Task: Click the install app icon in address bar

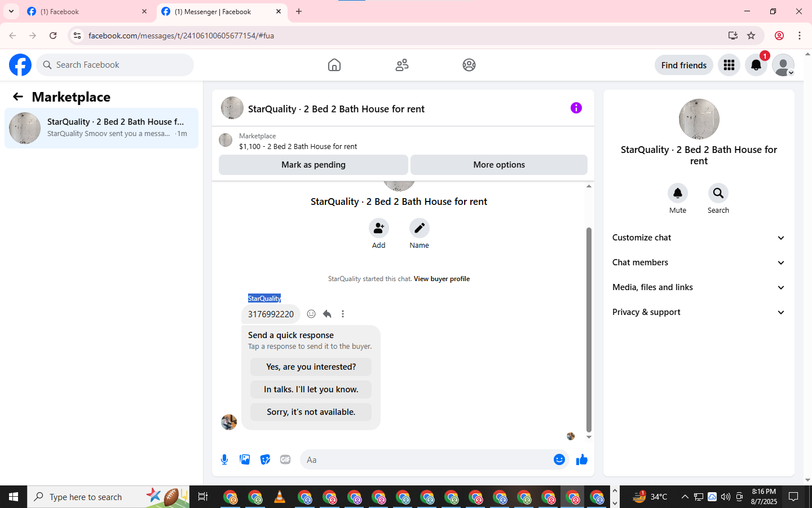Action: tap(733, 36)
